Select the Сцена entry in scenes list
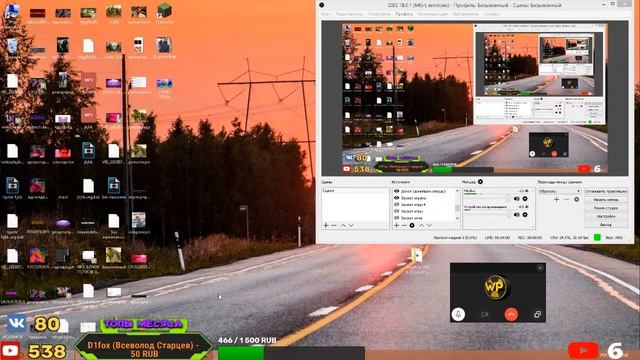Image resolution: width=640 pixels, height=360 pixels. pos(354,191)
